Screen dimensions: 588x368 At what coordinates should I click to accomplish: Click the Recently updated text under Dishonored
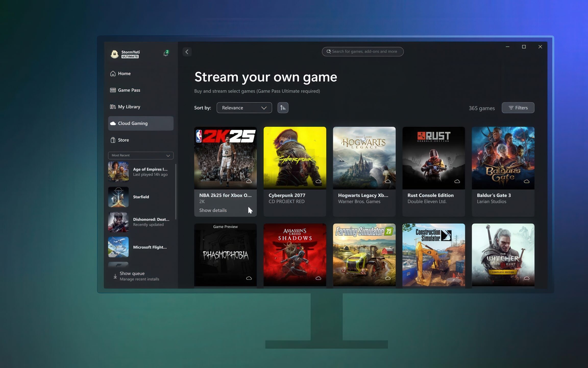pos(148,225)
